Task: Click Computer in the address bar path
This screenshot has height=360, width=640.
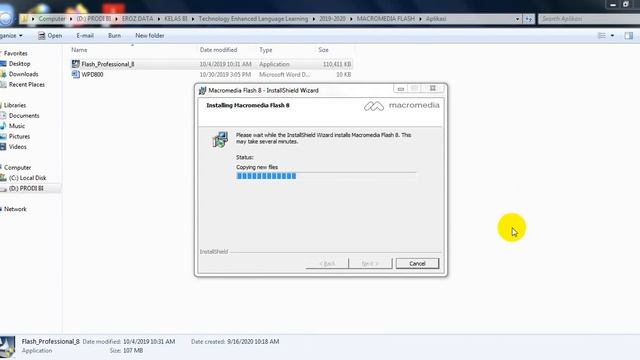Action: [52, 19]
